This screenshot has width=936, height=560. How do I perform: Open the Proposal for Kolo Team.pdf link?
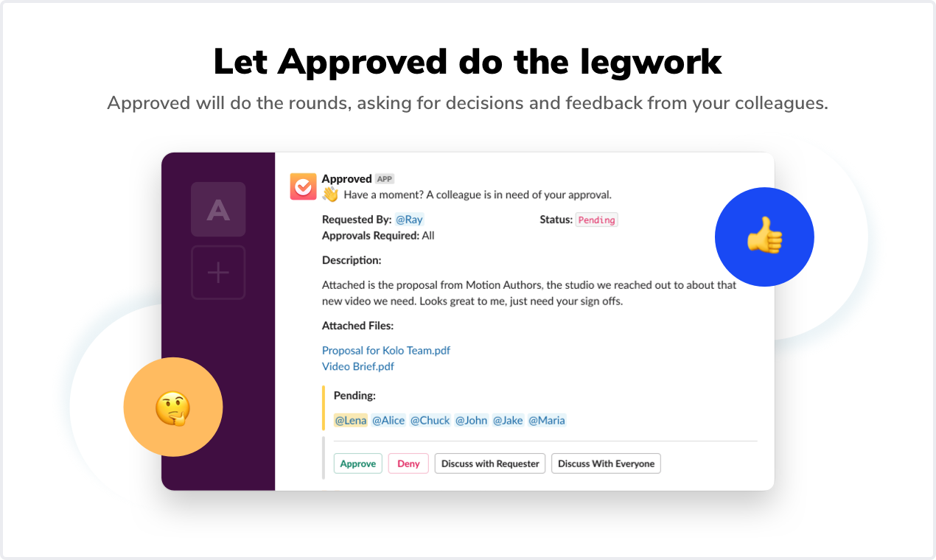[x=385, y=351]
